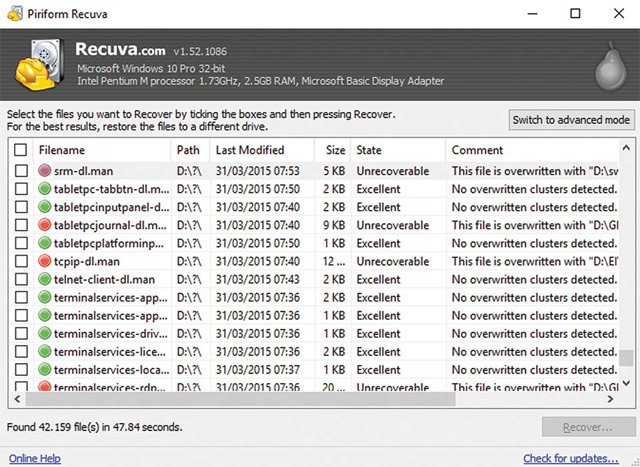
Task: Click the scroll down arrow of file list
Action: (626, 382)
